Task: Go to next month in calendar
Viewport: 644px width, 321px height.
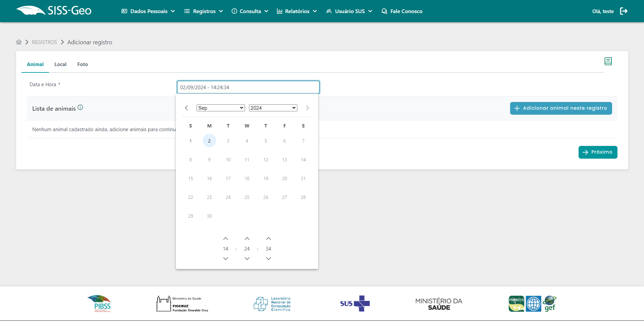Action: pyautogui.click(x=307, y=108)
